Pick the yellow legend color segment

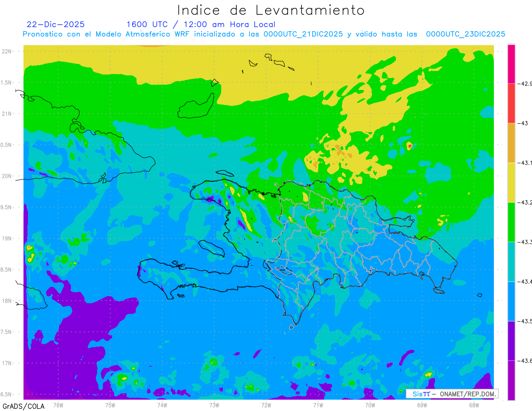pos(511,182)
